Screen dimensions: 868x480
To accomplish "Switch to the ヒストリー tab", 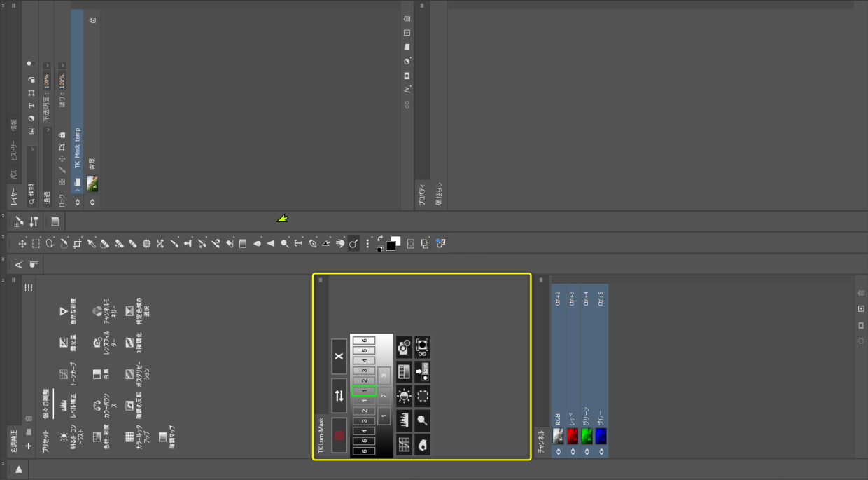I will (x=14, y=151).
